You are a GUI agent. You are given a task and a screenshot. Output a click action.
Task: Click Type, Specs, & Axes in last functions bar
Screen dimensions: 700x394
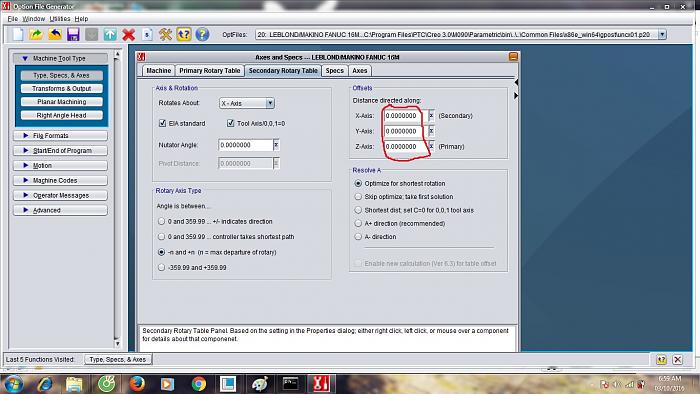point(118,359)
